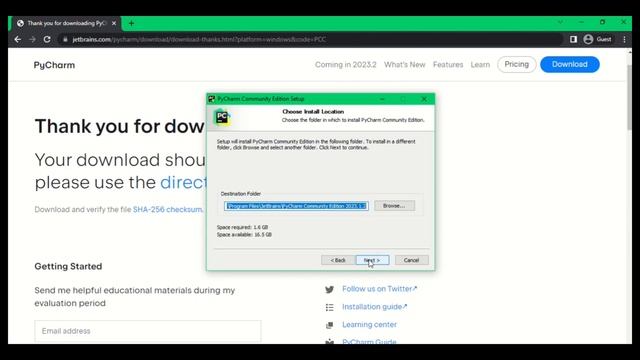Open 'Coming in 2023.2' nav item
Viewport: 640px width, 360px height.
pos(345,64)
